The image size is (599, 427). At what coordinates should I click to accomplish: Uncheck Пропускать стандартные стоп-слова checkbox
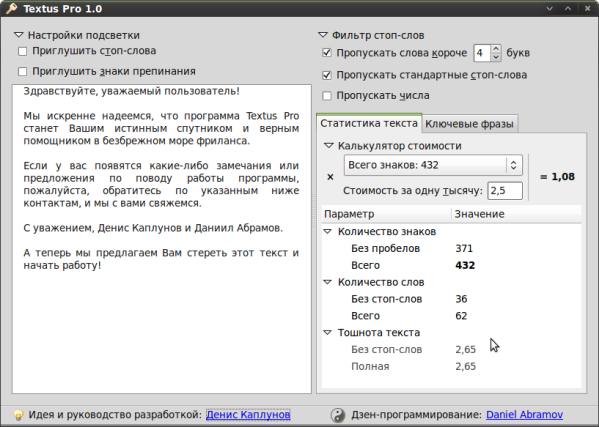327,75
